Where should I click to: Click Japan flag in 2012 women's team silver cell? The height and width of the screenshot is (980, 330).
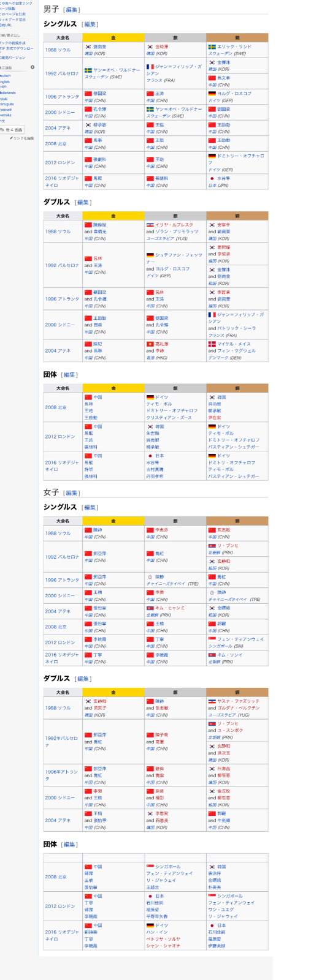[150, 896]
